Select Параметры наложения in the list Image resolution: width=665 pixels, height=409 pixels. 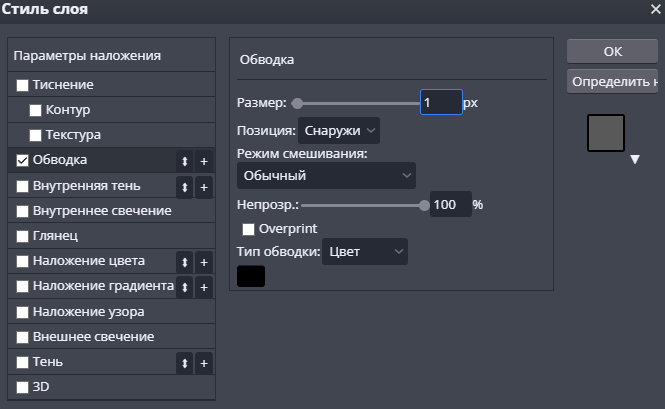click(x=88, y=56)
